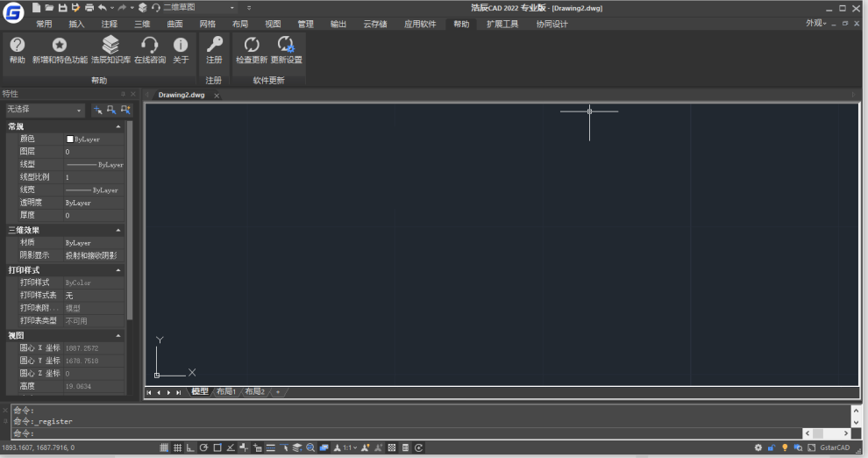Close the Drawing2.dwg document tab
The height and width of the screenshot is (458, 868).
click(x=217, y=96)
